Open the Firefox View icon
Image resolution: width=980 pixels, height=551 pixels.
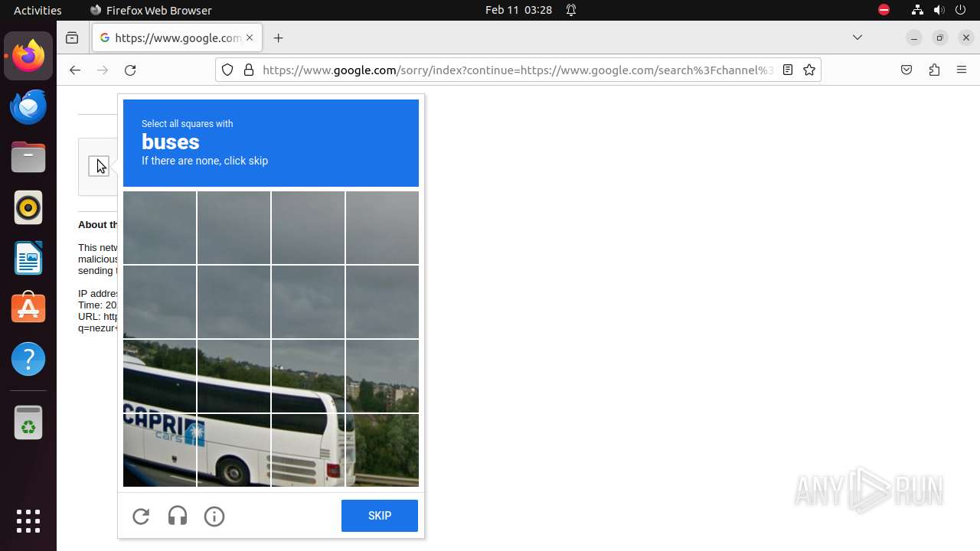coord(72,37)
